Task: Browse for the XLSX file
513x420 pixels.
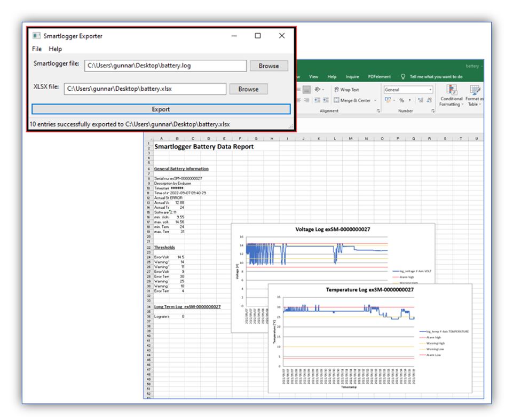Action: click(248, 89)
